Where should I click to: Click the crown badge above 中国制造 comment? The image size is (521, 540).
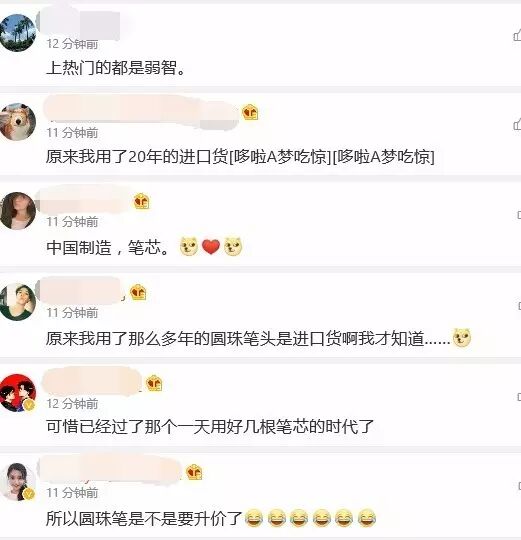click(142, 201)
